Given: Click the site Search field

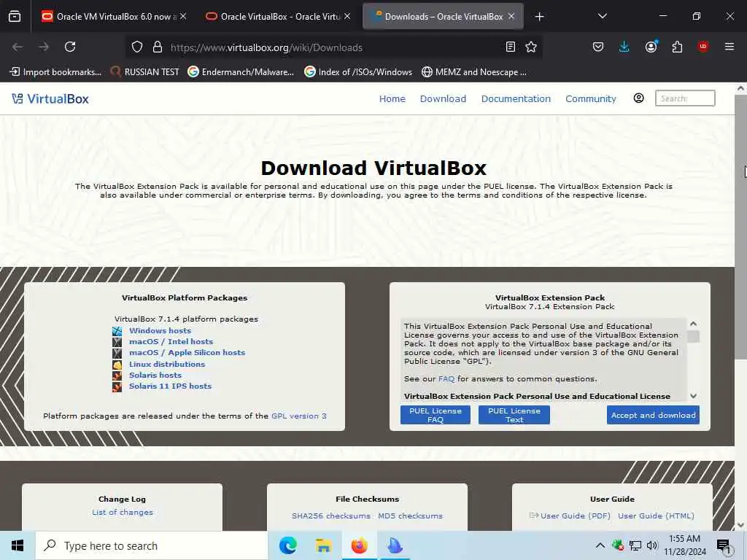Looking at the screenshot, I should click(684, 98).
